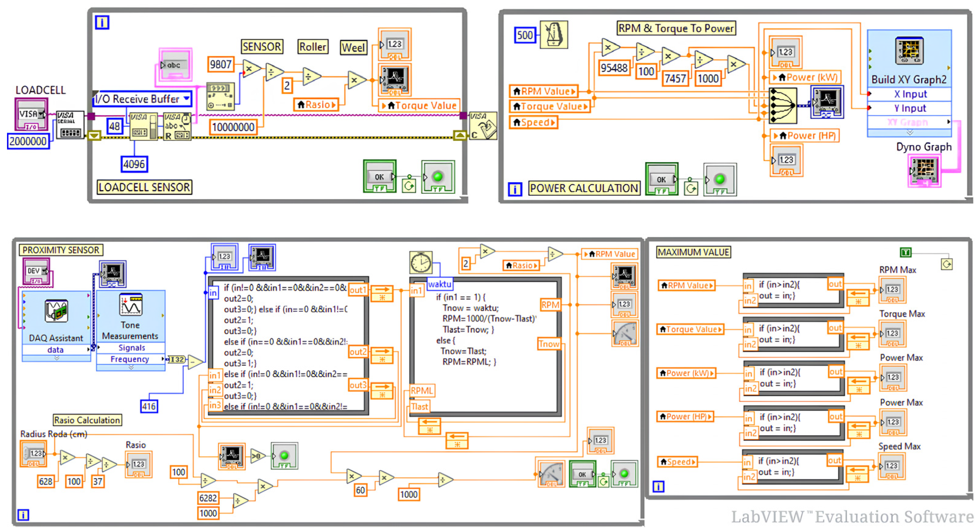Viewport: 980px width, 532px height.
Task: Click the VISA Serial configure icon
Action: (x=70, y=125)
